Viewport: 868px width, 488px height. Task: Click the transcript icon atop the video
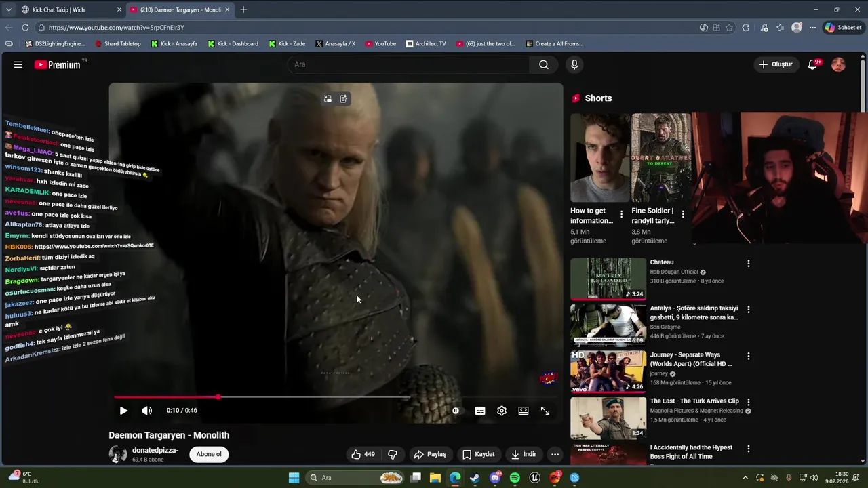coord(344,99)
